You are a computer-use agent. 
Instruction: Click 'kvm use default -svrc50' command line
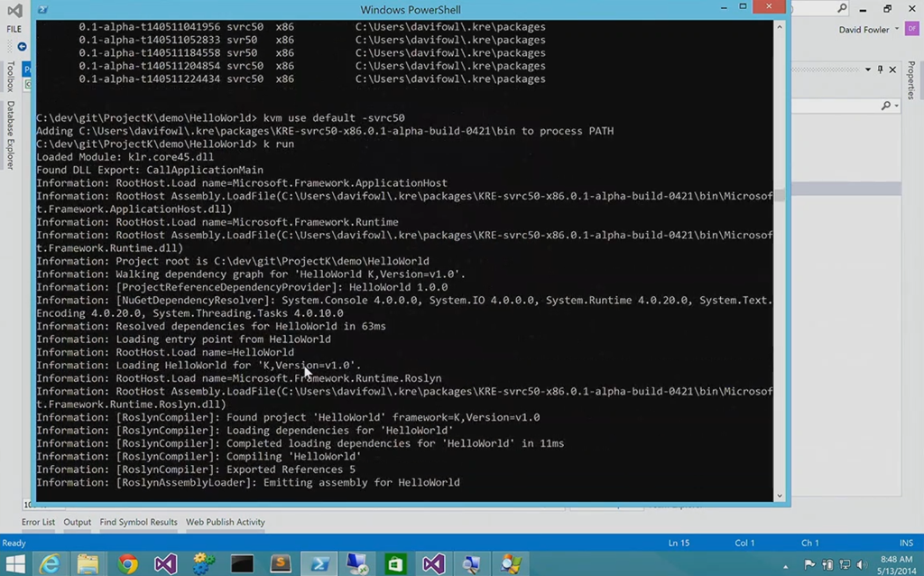click(220, 118)
